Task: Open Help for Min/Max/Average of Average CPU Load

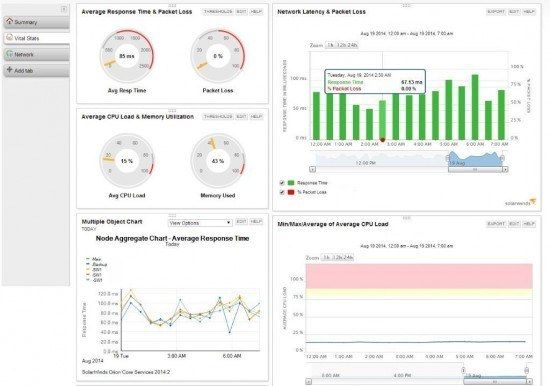Action: point(529,224)
